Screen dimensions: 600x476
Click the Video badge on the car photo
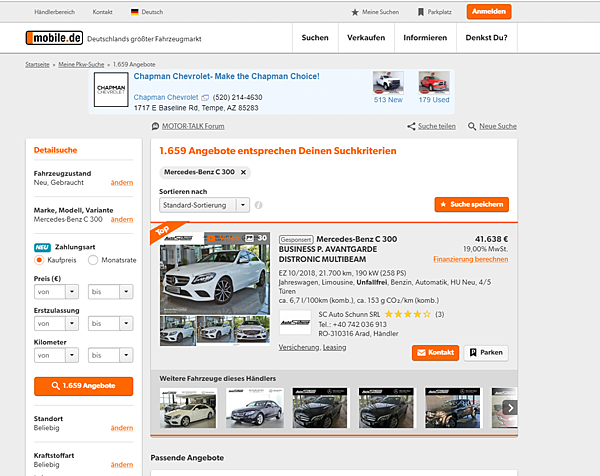click(x=223, y=238)
